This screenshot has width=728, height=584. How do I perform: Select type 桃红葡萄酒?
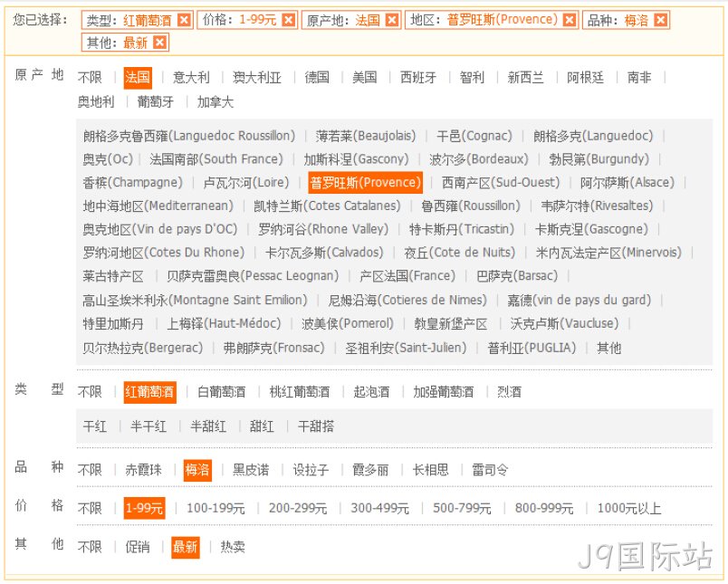tap(300, 392)
